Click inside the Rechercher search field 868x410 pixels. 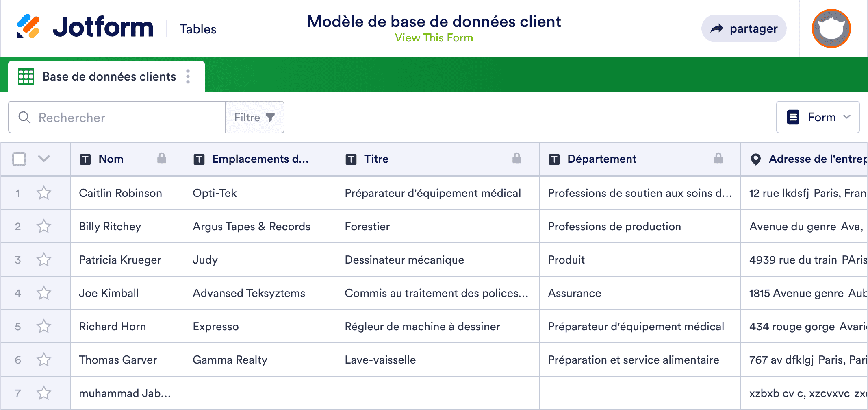tap(118, 117)
